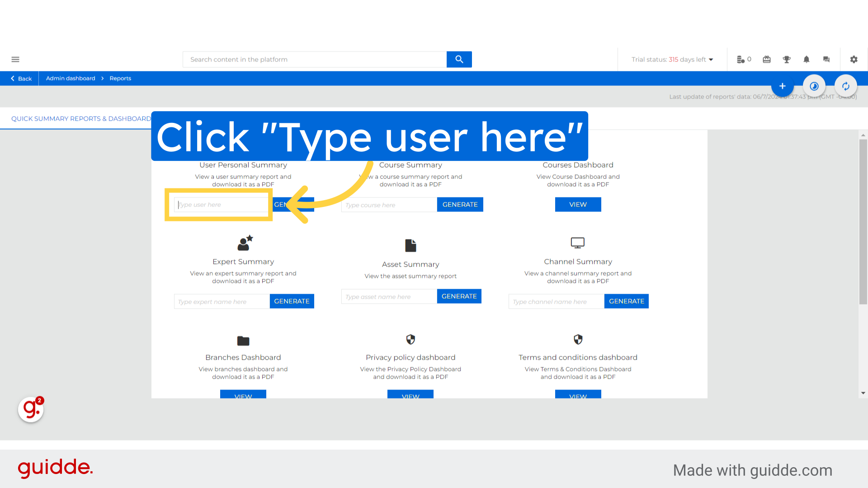Open the rewards gift icon
The width and height of the screenshot is (868, 488).
[x=766, y=59]
